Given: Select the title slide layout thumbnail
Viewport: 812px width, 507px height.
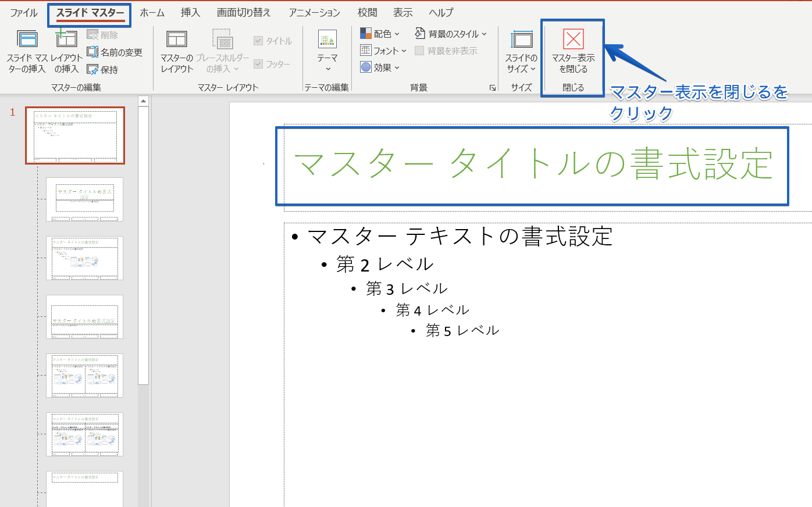Looking at the screenshot, I should 85,199.
